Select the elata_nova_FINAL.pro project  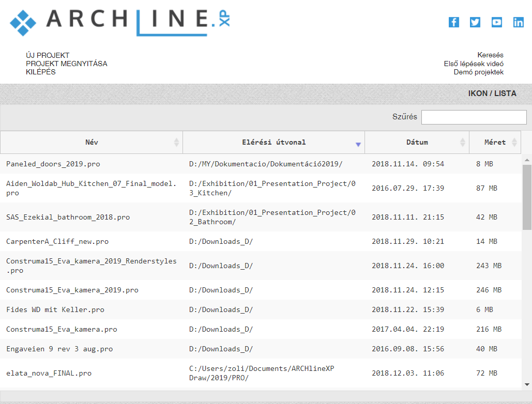pyautogui.click(x=49, y=373)
